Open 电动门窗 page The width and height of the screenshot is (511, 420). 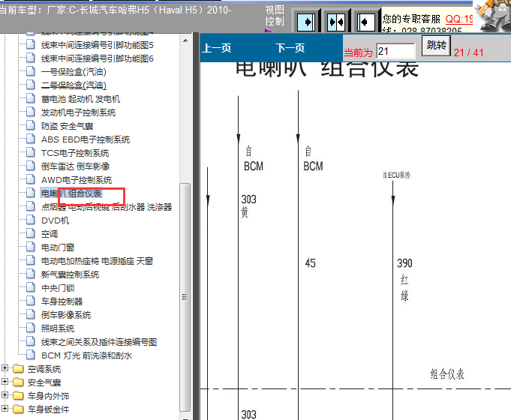pos(57,247)
